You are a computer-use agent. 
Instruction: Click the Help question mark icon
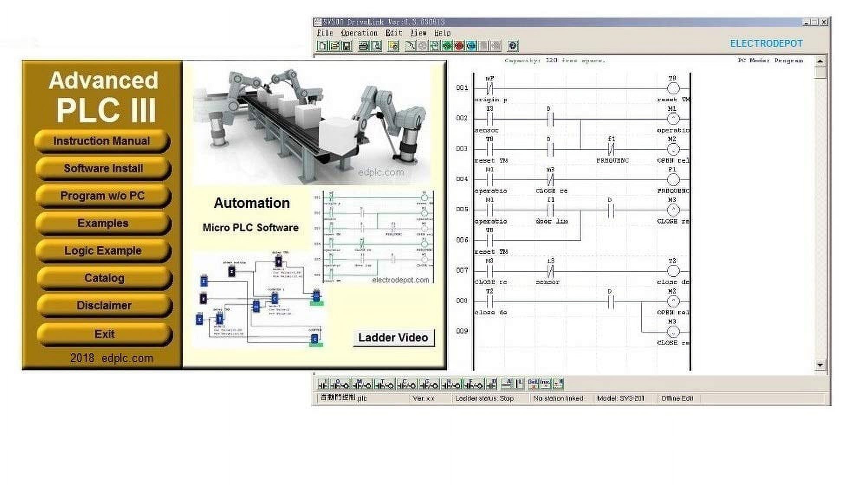(513, 46)
